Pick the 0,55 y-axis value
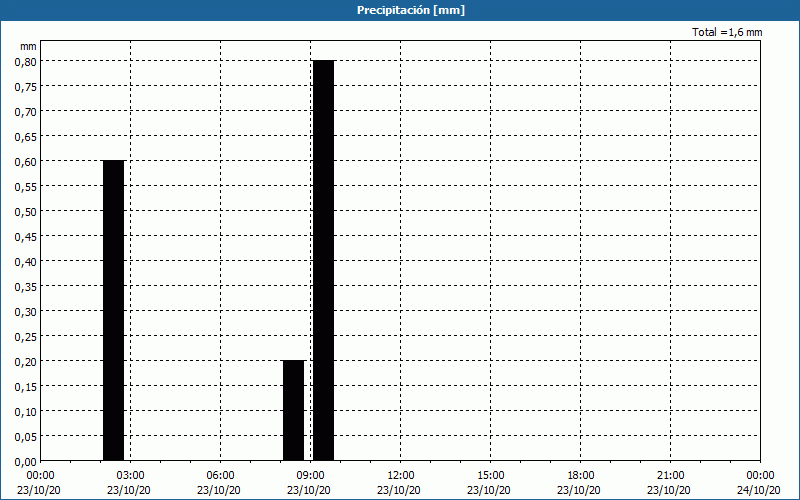Viewport: 800px width, 500px height. click(26, 187)
